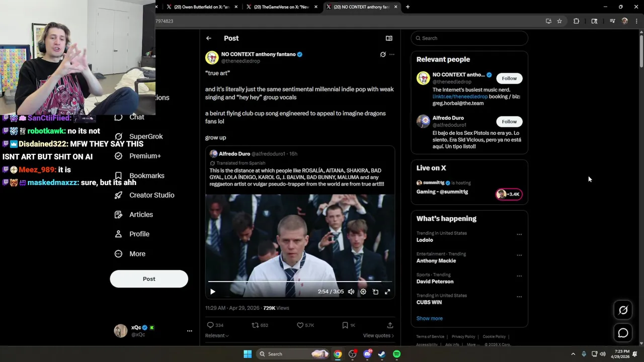Open Discord from taskbar
The height and width of the screenshot is (362, 644).
pos(367,354)
